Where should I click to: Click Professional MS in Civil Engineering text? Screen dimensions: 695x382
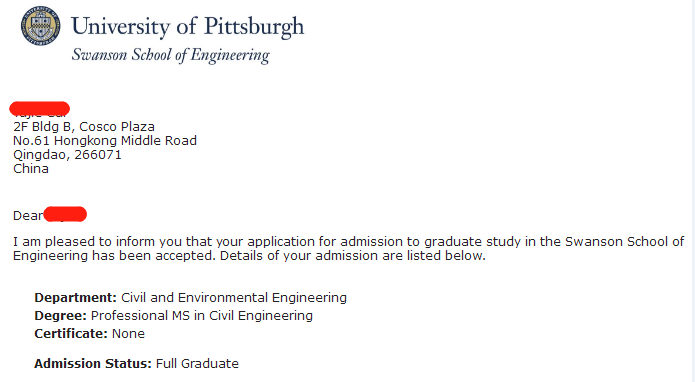click(x=202, y=316)
